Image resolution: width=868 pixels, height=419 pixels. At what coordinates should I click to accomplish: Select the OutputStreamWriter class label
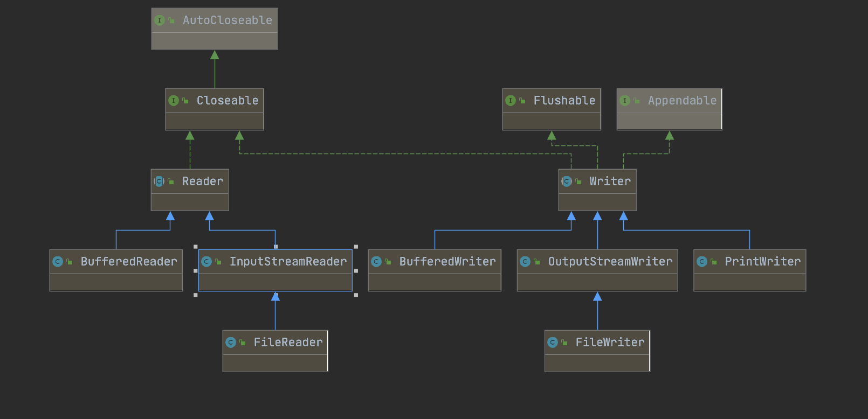pyautogui.click(x=610, y=262)
